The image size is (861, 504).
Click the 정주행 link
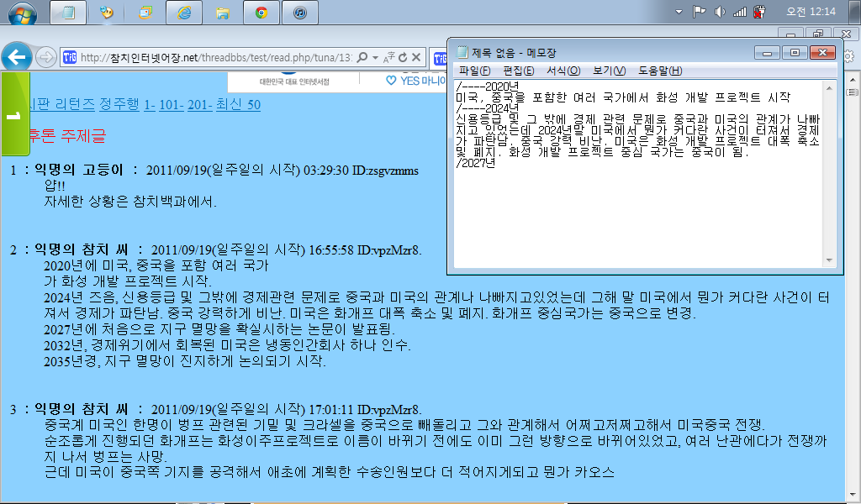click(119, 104)
